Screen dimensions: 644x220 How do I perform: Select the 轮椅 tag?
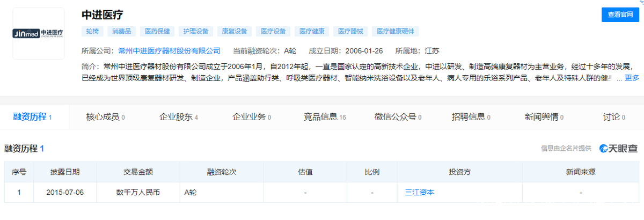click(x=92, y=32)
